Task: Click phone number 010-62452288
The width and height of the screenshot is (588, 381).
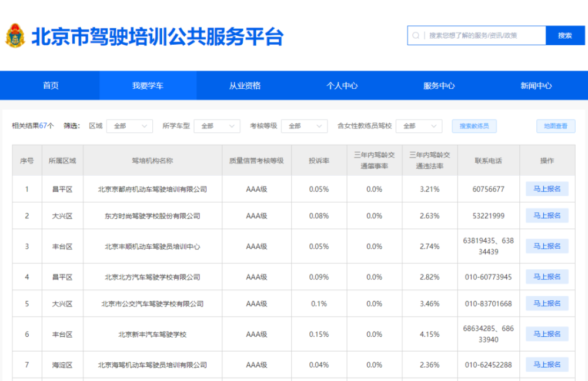Action: click(x=488, y=365)
